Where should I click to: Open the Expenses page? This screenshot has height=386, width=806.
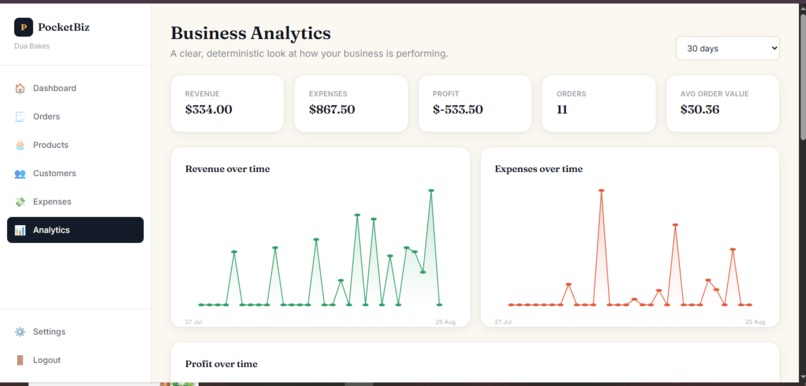click(x=75, y=202)
